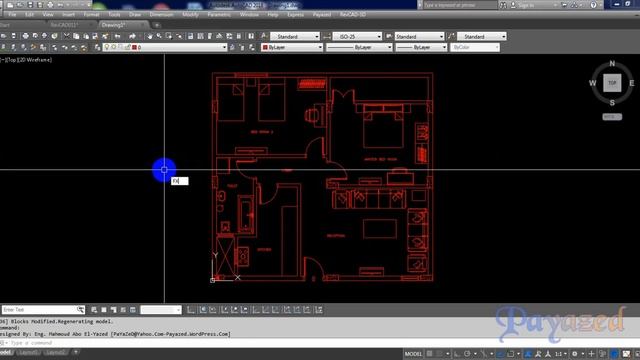Open the ByColor plot style dropdown
Screen dimensions: 640x360
point(475,47)
